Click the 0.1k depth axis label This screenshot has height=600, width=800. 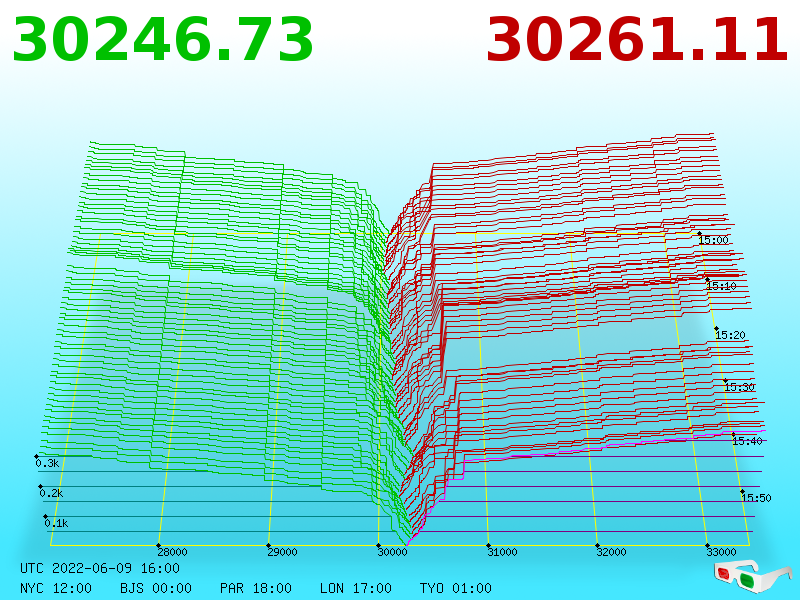(56, 523)
